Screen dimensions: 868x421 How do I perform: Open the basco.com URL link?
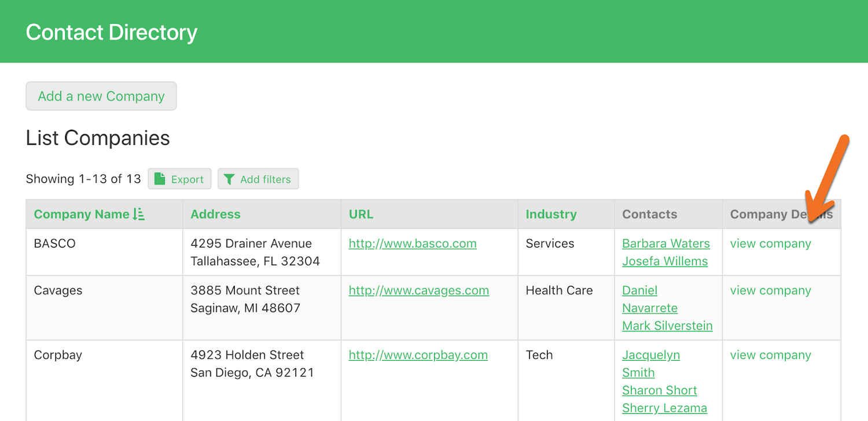pyautogui.click(x=413, y=243)
